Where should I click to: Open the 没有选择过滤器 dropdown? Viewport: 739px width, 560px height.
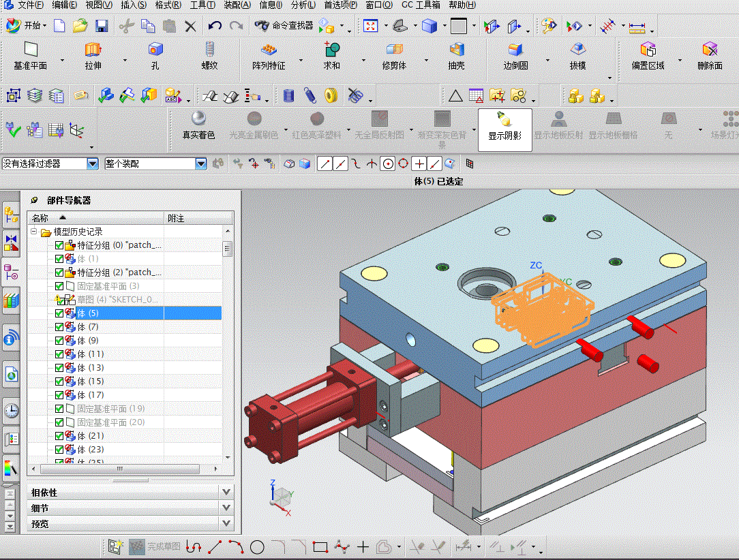pos(93,164)
